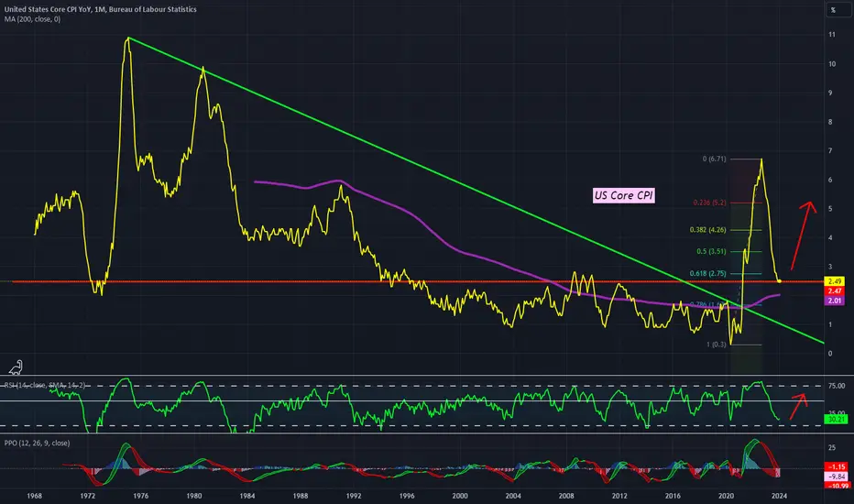Click the 25 level on the PPO axis
854x504 pixels.
(x=832, y=448)
